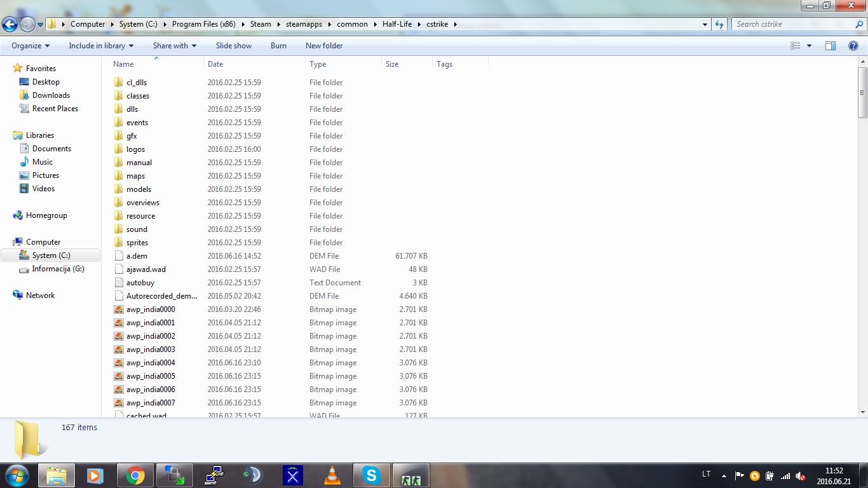Click the scrollbar down arrow in file list
The width and height of the screenshot is (868, 488).
[x=862, y=412]
